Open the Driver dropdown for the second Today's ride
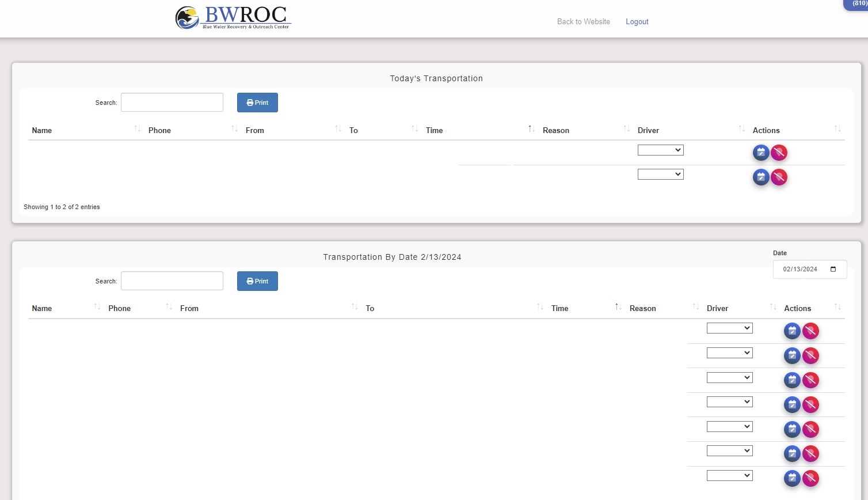 [x=660, y=173]
